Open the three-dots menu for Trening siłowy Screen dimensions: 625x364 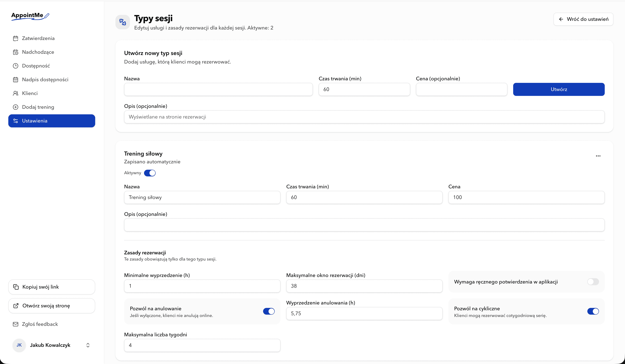[x=598, y=156]
